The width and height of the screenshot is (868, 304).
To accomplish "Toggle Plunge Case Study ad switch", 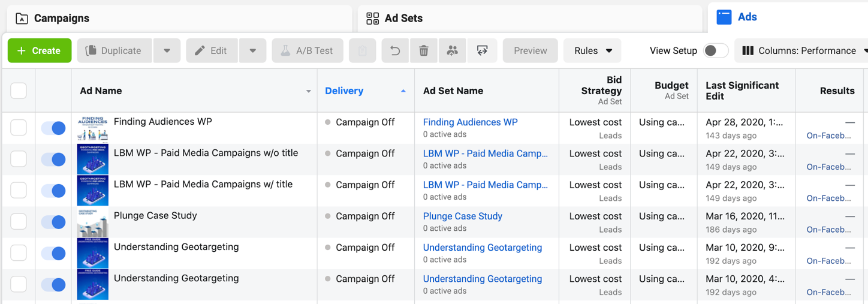I will (53, 222).
